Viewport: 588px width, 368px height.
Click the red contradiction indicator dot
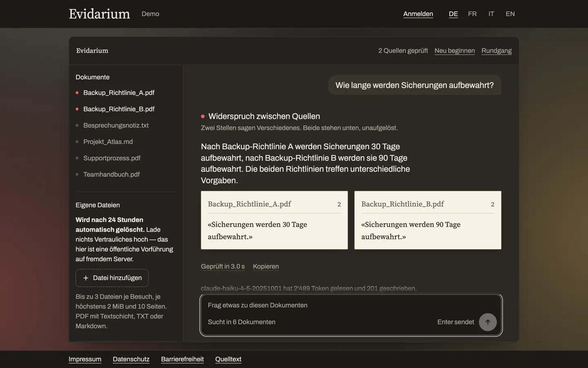pos(203,117)
